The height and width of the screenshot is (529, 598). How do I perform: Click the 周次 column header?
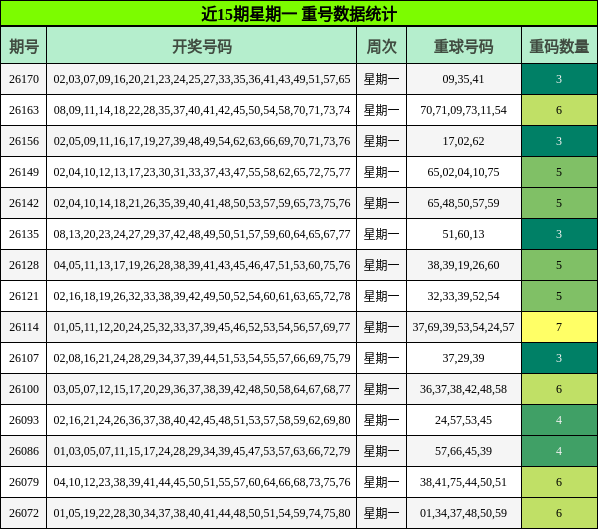pyautogui.click(x=381, y=46)
